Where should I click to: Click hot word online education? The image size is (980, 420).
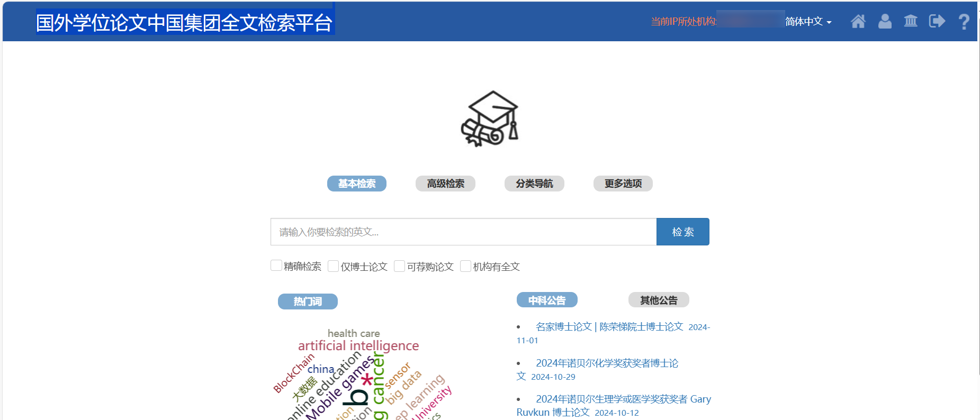(324, 386)
